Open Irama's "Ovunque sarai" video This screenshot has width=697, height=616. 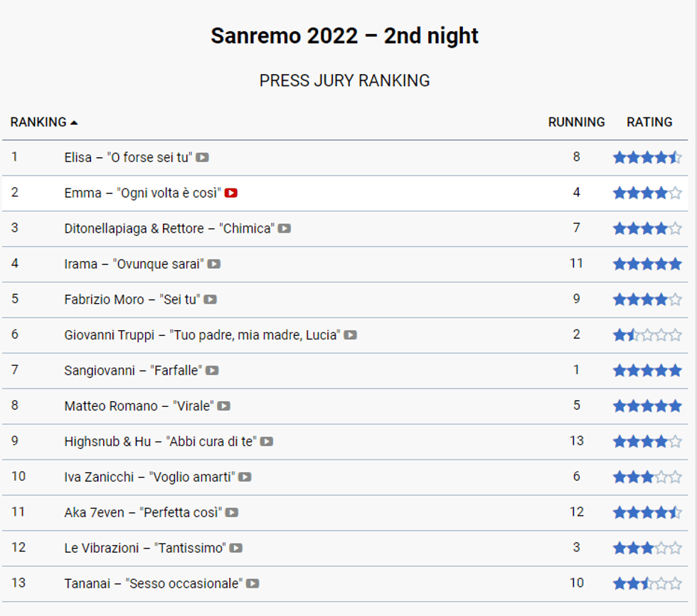point(214,264)
